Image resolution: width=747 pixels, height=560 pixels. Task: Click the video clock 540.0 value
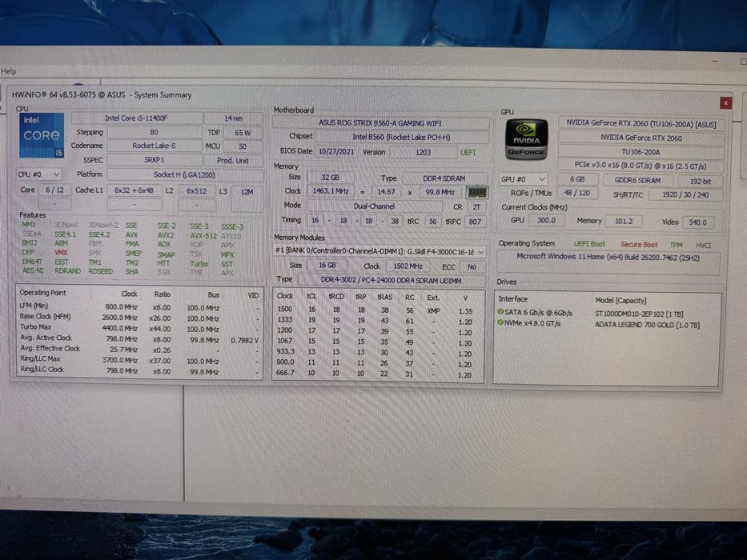(x=697, y=222)
